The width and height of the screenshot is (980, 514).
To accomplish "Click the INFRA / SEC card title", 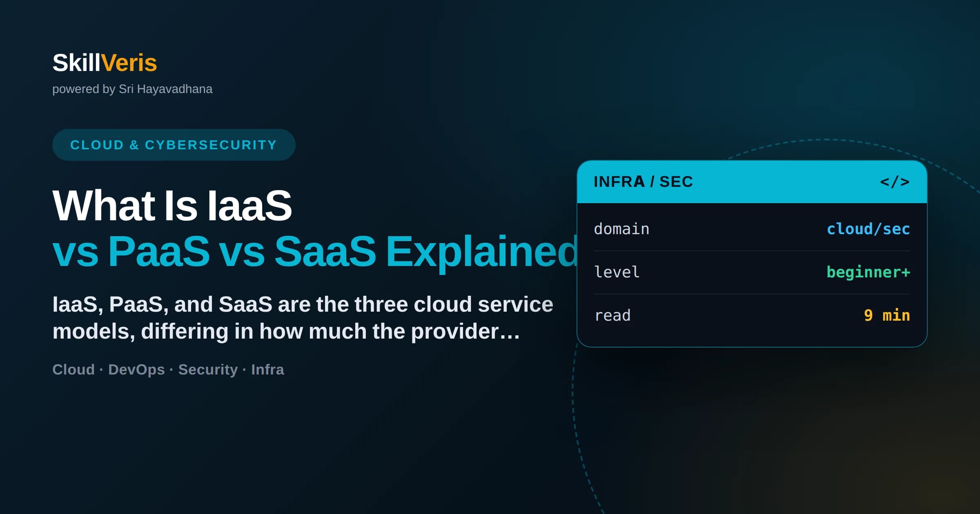I will (x=643, y=182).
